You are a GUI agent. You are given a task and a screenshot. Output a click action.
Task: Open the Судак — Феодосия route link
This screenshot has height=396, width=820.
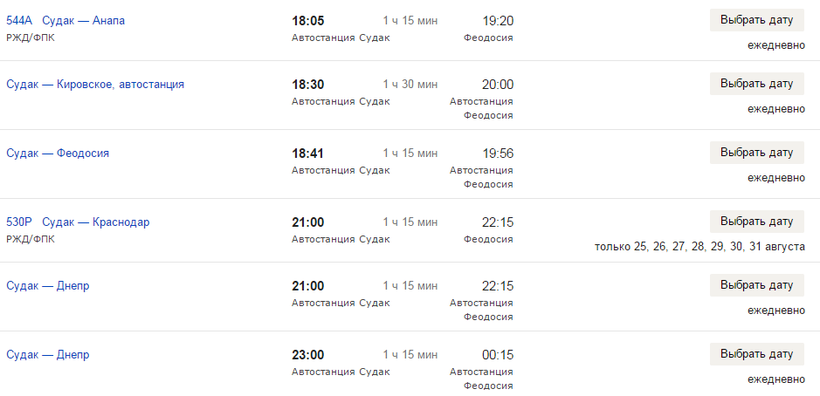[58, 153]
